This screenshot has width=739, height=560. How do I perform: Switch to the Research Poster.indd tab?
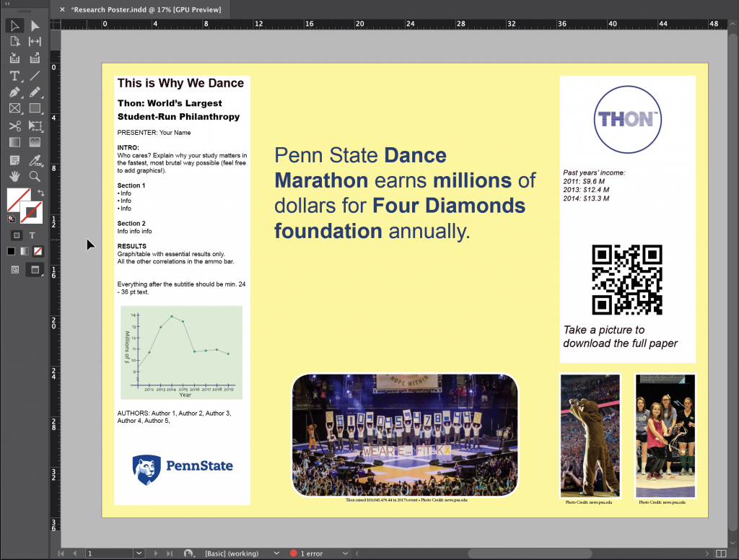[x=146, y=9]
